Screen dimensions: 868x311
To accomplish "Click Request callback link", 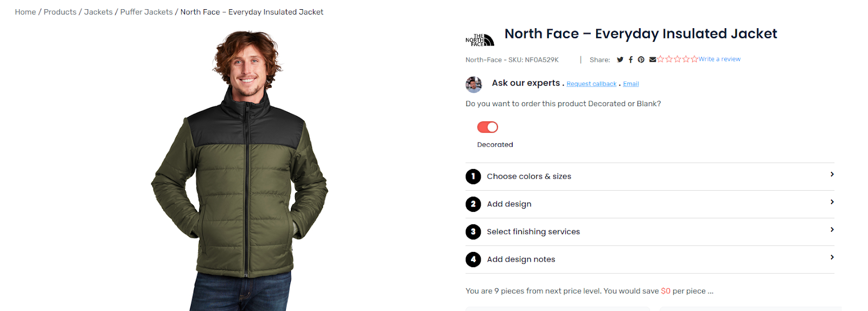I will pyautogui.click(x=591, y=84).
